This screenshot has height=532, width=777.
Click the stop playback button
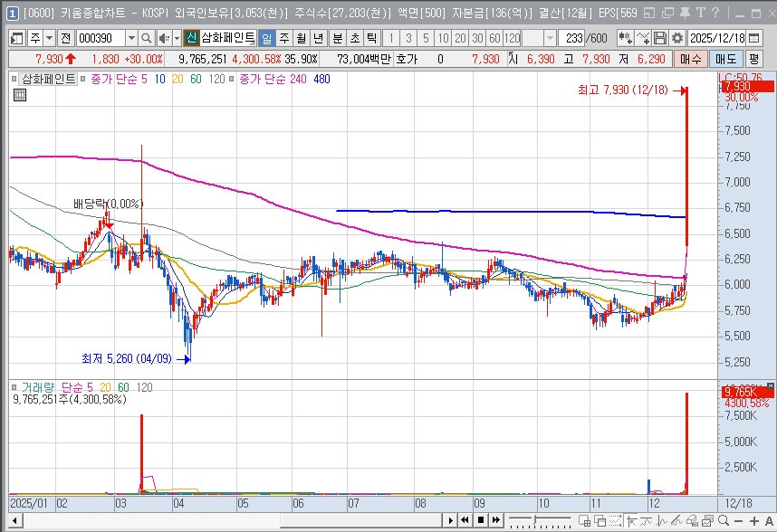480,520
